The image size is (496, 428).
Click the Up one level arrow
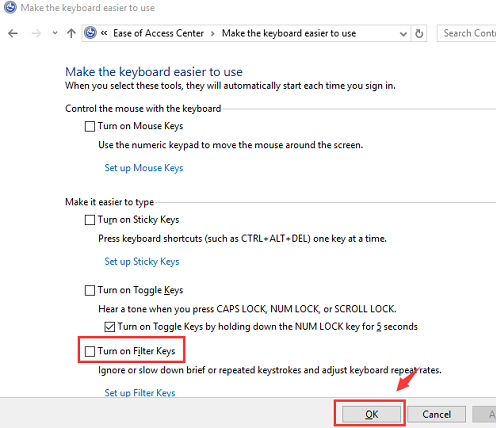tap(71, 33)
